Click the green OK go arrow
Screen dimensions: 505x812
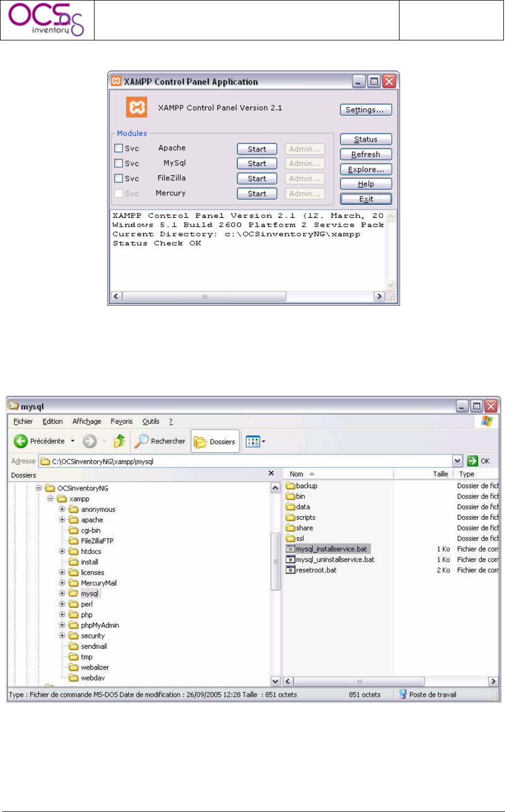click(x=473, y=461)
